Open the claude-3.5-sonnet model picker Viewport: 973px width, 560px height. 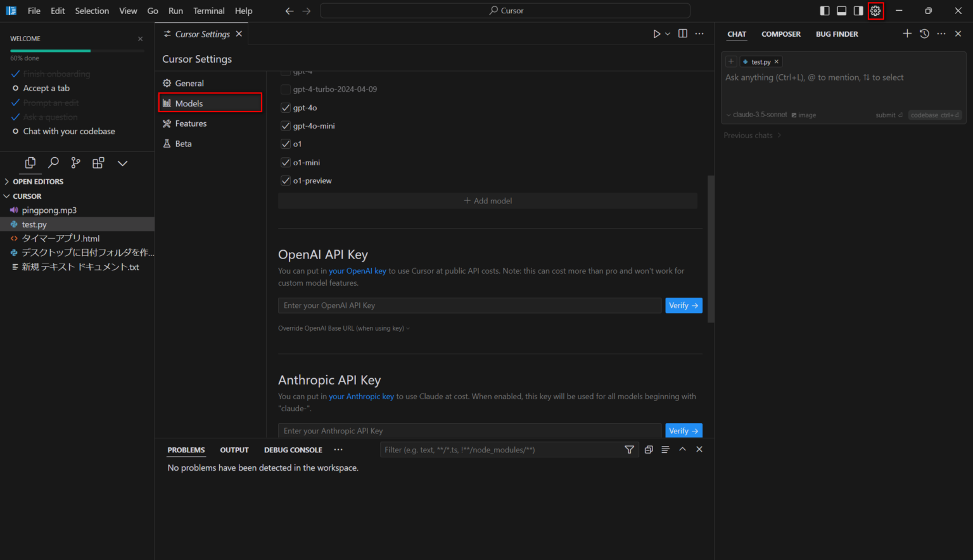(x=756, y=115)
